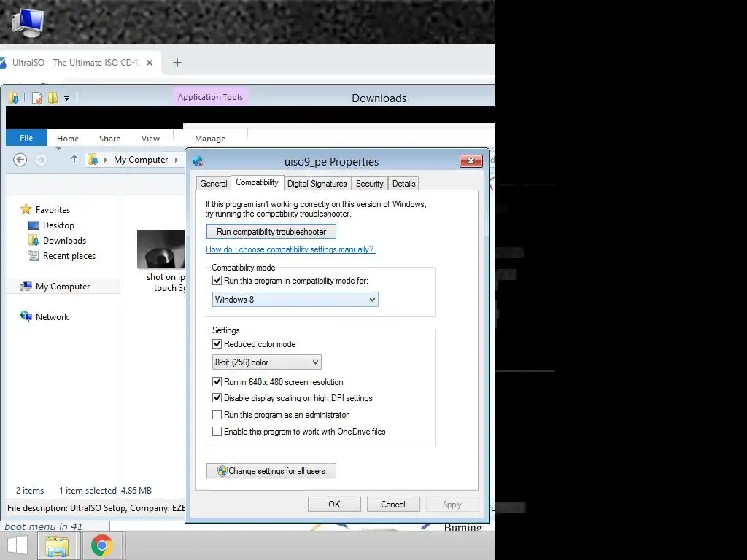Uncheck Reduced color mode

tap(217, 344)
